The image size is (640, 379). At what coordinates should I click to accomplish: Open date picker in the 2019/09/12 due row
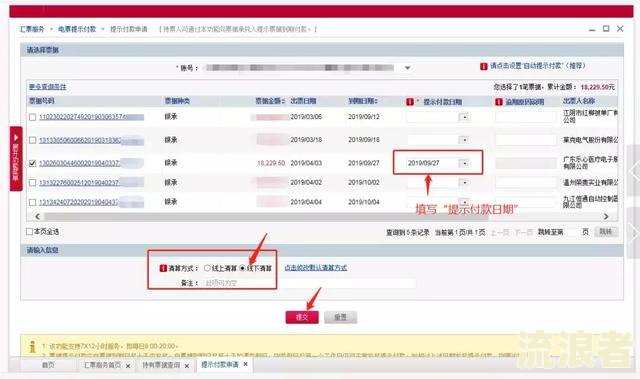(464, 117)
